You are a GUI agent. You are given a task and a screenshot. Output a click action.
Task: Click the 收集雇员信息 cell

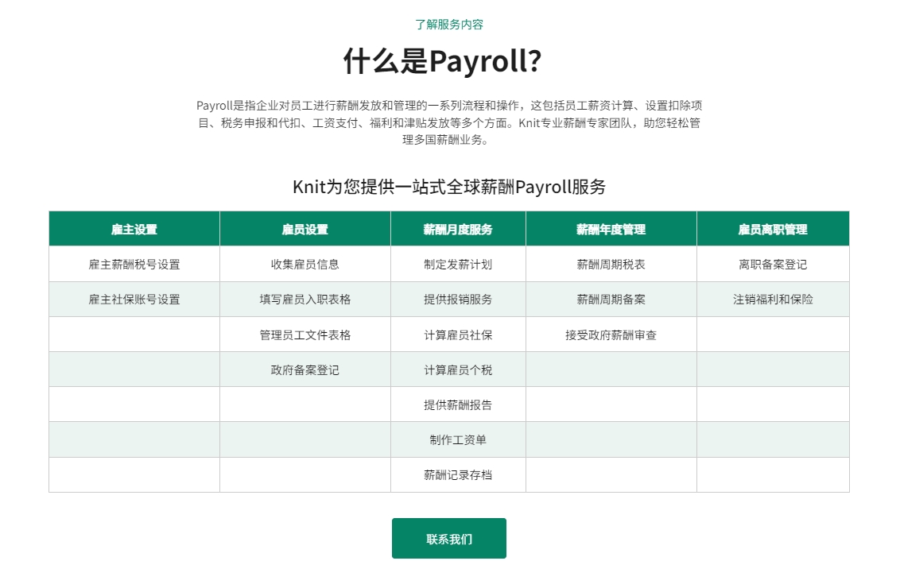pos(305,265)
